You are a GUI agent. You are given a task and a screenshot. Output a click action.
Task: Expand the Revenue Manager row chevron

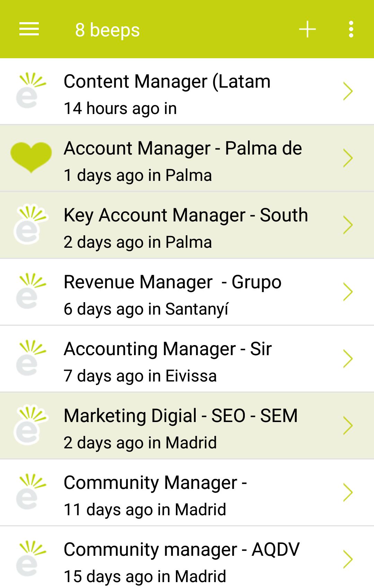348,292
